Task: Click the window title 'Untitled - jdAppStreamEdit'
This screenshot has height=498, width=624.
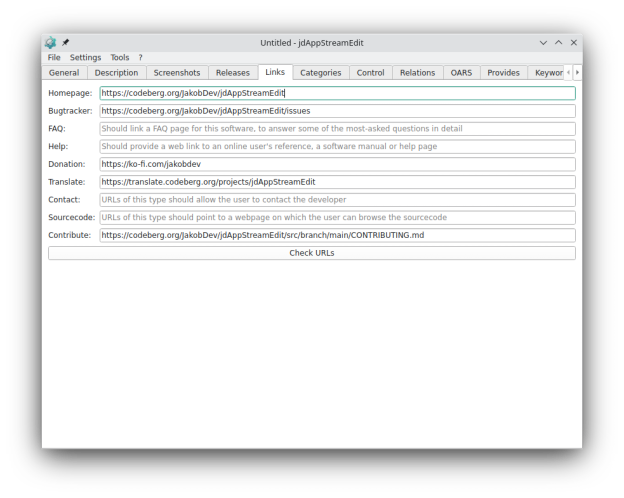Action: [x=312, y=43]
